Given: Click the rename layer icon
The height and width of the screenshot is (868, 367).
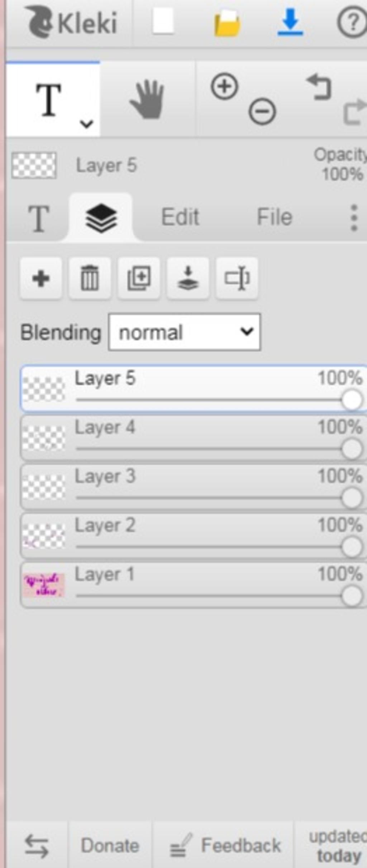Looking at the screenshot, I should [237, 278].
